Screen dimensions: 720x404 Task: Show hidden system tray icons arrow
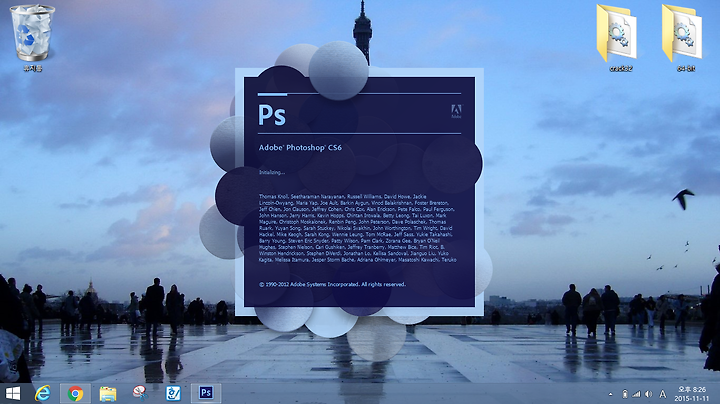[611, 394]
